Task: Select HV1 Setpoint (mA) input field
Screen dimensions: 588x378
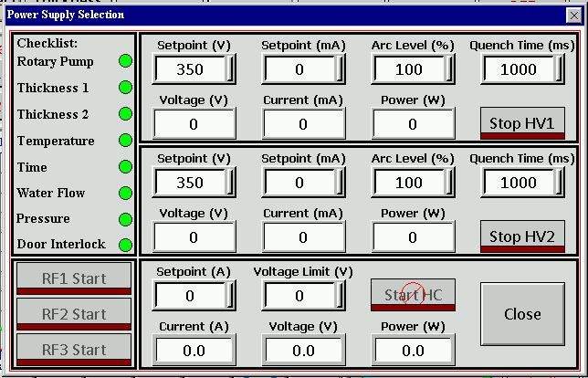Action: [x=303, y=69]
